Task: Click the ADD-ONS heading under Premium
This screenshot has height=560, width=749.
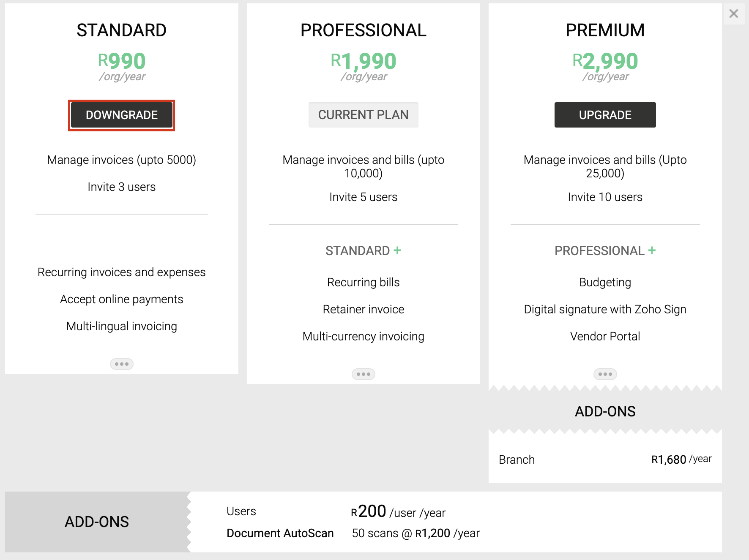Action: tap(605, 411)
